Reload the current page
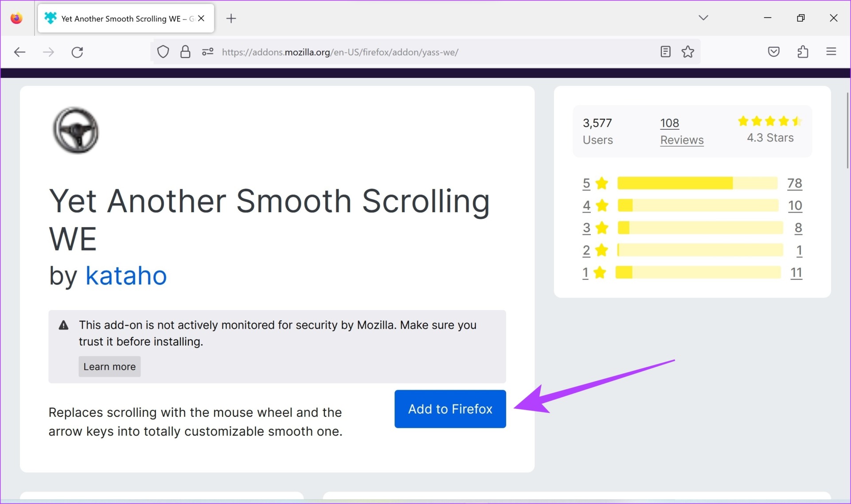Image resolution: width=851 pixels, height=504 pixels. [x=77, y=52]
